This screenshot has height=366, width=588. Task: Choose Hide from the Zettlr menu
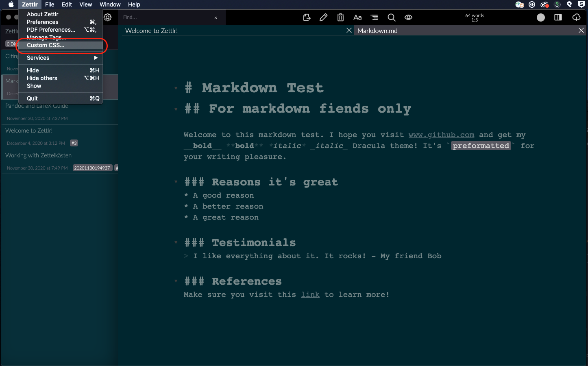[x=61, y=70]
